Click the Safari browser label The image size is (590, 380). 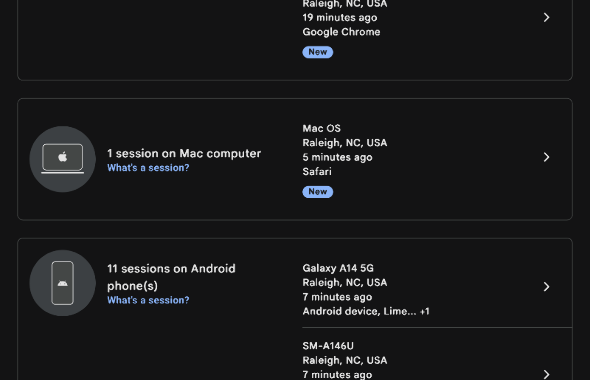click(x=317, y=172)
